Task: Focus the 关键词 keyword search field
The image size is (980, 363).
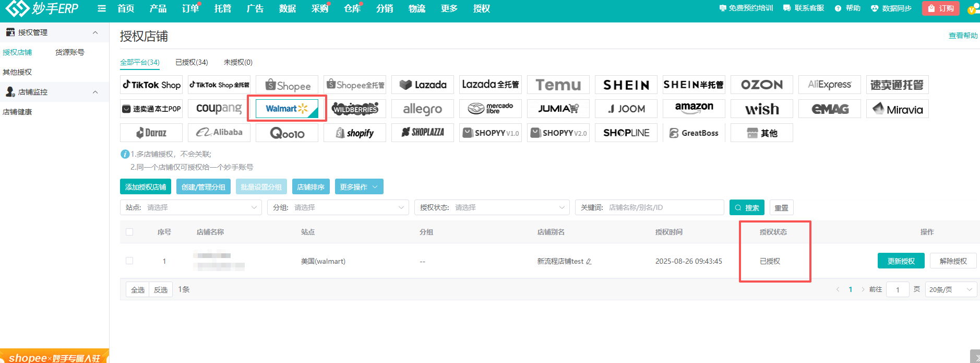Action: pos(650,207)
